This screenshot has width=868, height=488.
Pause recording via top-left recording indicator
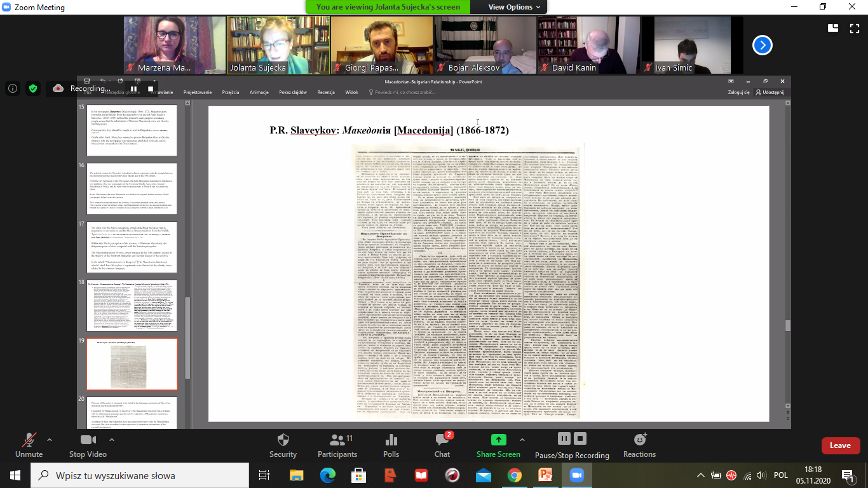pyautogui.click(x=134, y=89)
